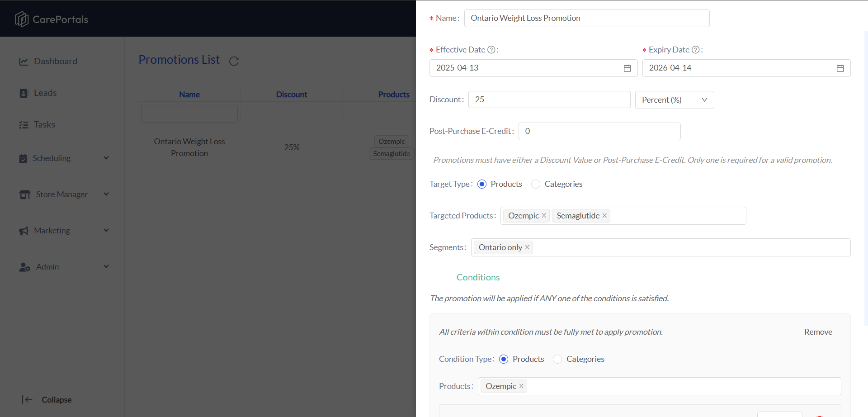
Task: Choose Categories for the Condition Type
Action: tap(557, 359)
